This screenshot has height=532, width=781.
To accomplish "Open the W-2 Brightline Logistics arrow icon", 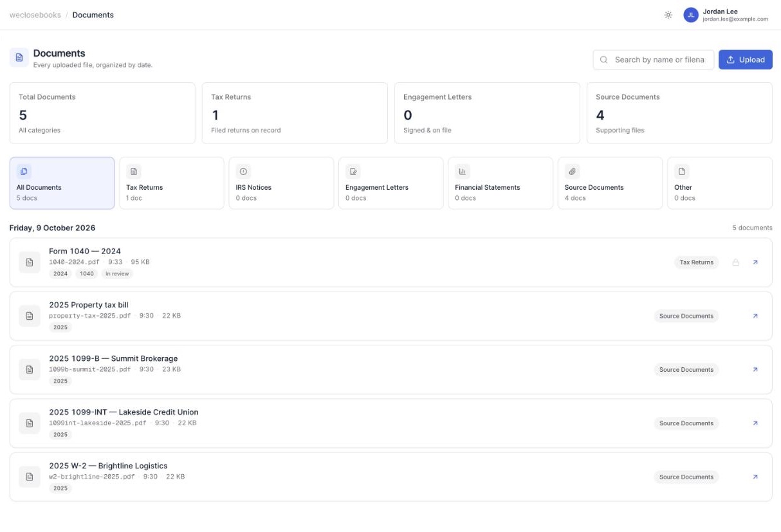I will (755, 477).
